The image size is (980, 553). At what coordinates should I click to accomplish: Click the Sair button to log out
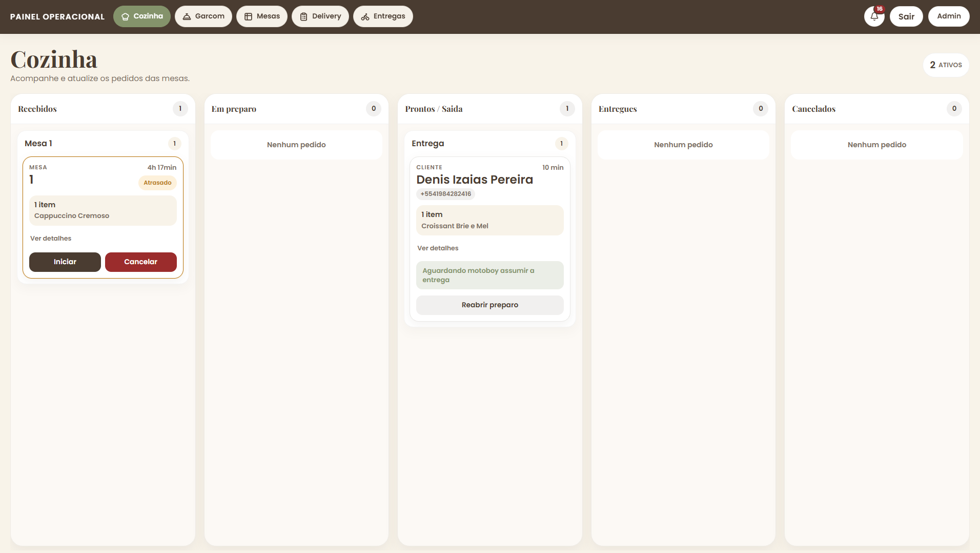click(906, 16)
